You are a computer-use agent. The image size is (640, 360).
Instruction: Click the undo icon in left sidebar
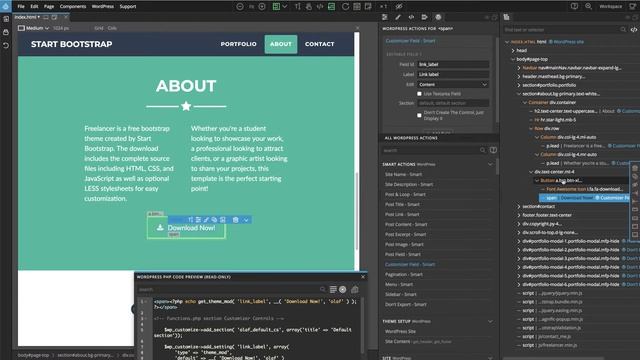[x=6, y=45]
